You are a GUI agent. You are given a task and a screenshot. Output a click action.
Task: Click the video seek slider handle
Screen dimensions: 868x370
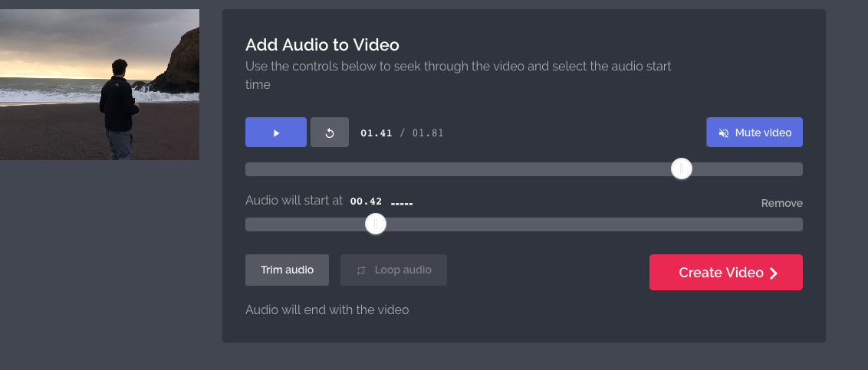(x=681, y=169)
